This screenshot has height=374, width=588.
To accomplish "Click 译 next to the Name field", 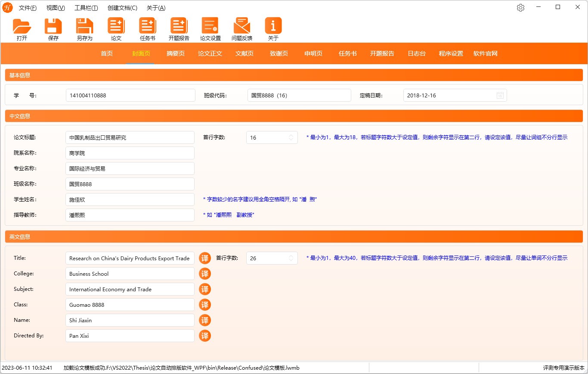I will 205,320.
